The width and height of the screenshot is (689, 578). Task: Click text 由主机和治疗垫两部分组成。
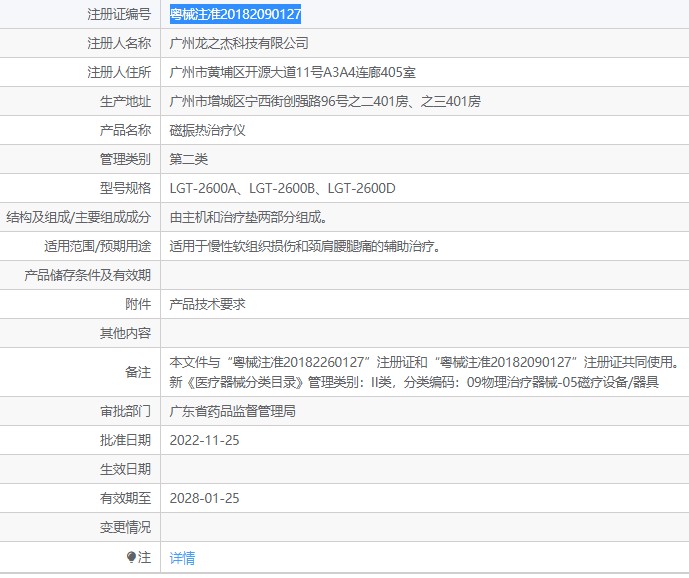coord(248,217)
